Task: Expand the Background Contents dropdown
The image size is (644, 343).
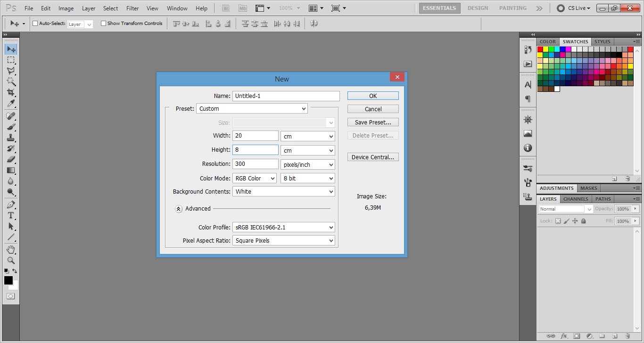Action: coord(284,192)
